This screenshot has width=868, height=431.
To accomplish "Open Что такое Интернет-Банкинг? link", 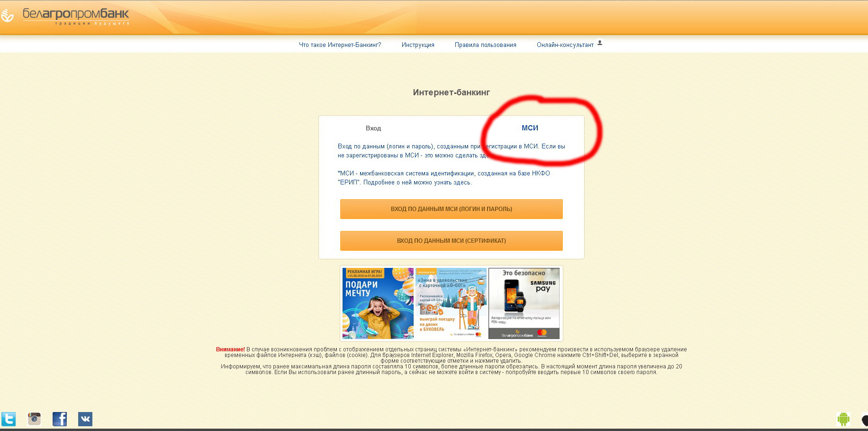I will [340, 45].
